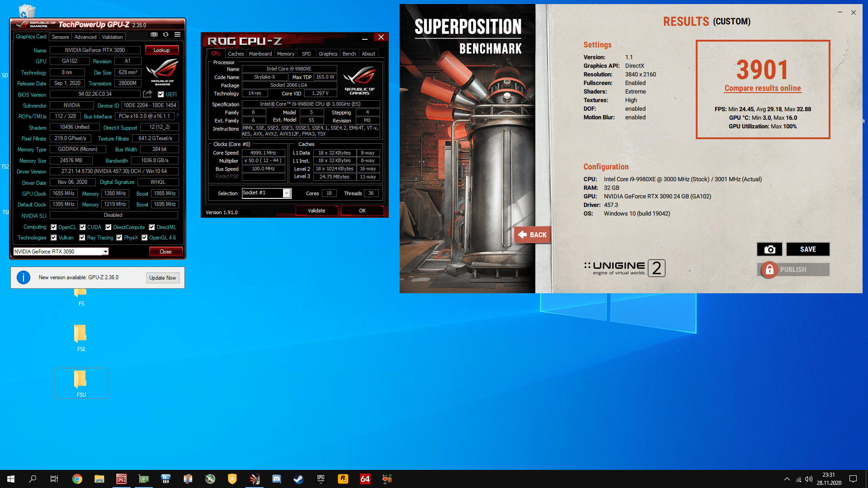The width and height of the screenshot is (868, 488).
Task: Toggle the CUDA checkbox
Action: coord(83,227)
